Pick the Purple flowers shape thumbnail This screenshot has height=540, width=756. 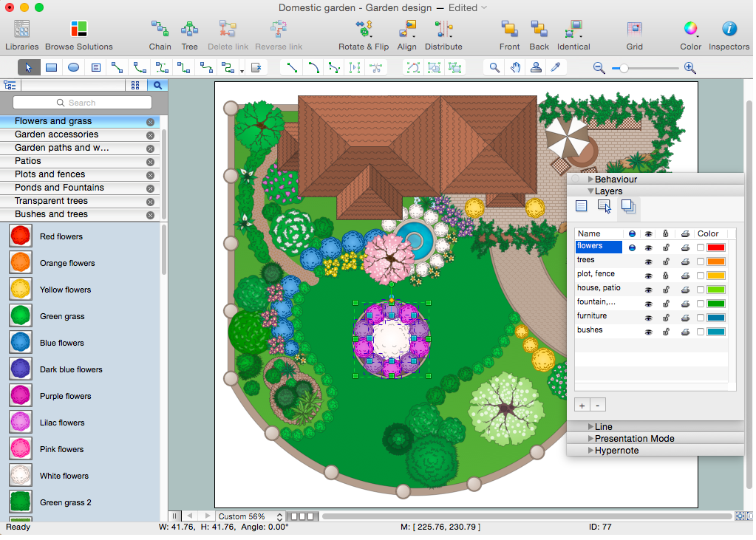(x=20, y=396)
